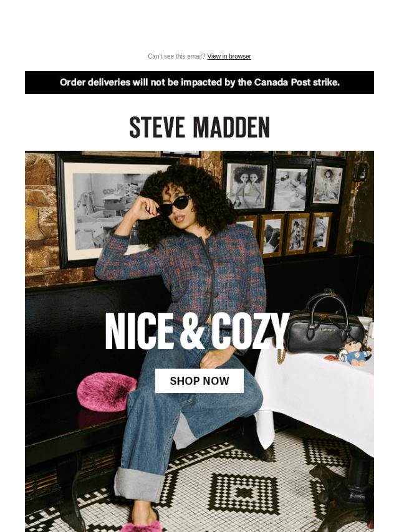Click the model's black sunglasses

coord(173,206)
